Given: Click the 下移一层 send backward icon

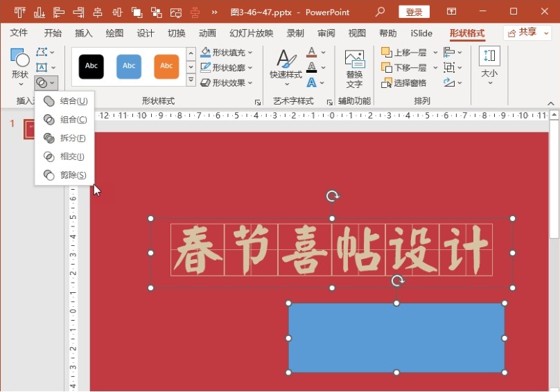Looking at the screenshot, I should pyautogui.click(x=387, y=67).
